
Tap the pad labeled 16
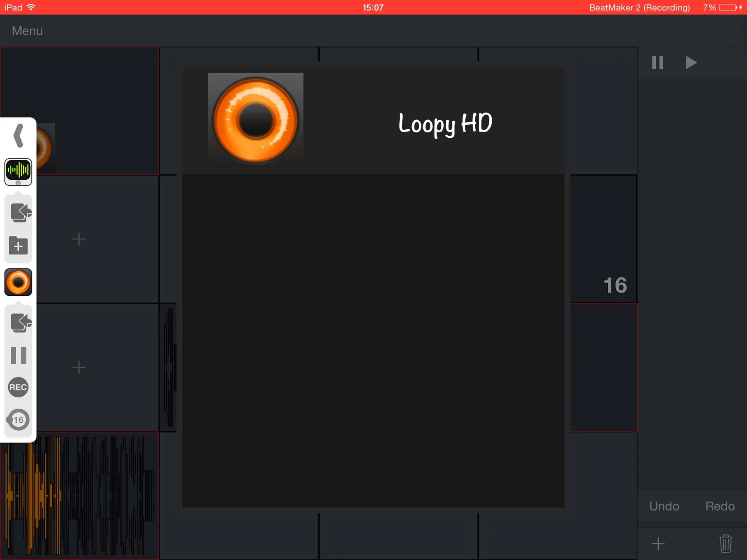(604, 239)
